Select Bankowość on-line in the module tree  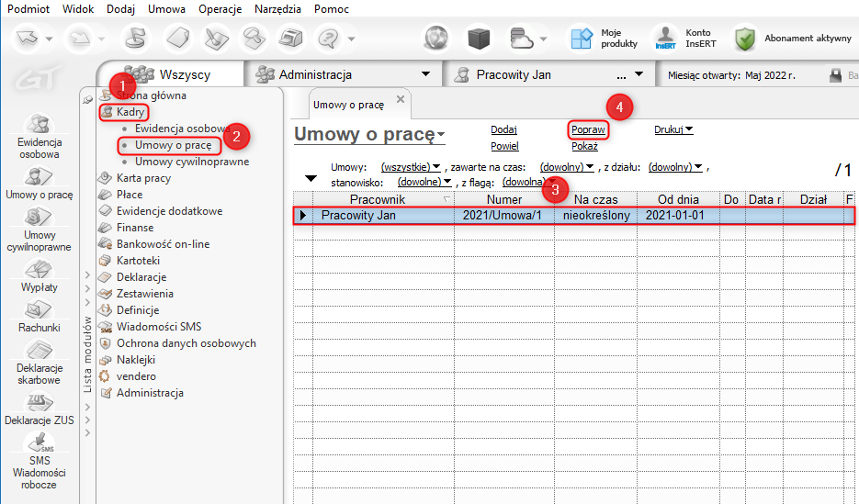(x=163, y=244)
